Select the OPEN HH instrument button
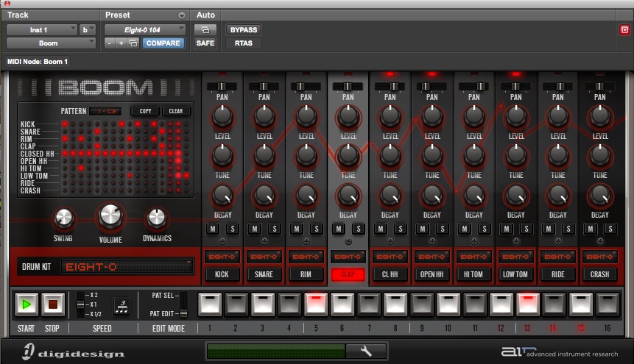Screen dimensions: 634x364 click(x=432, y=274)
